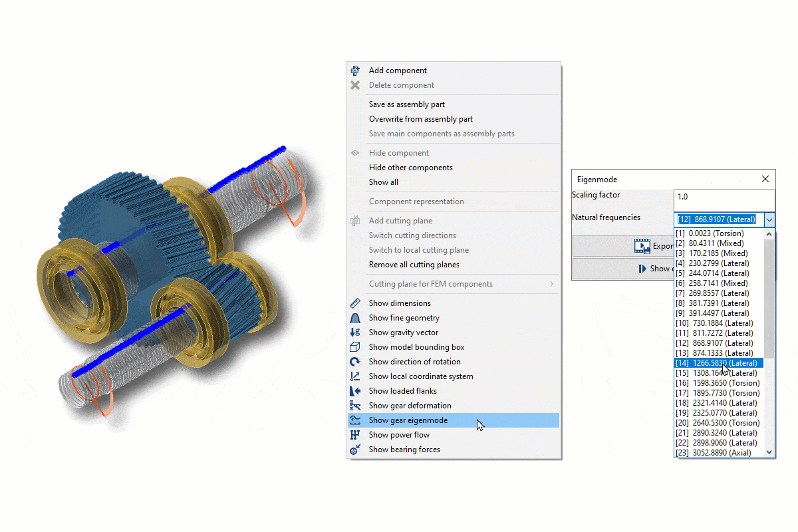
Task: Click the Show loaded flanks icon
Action: 355,391
